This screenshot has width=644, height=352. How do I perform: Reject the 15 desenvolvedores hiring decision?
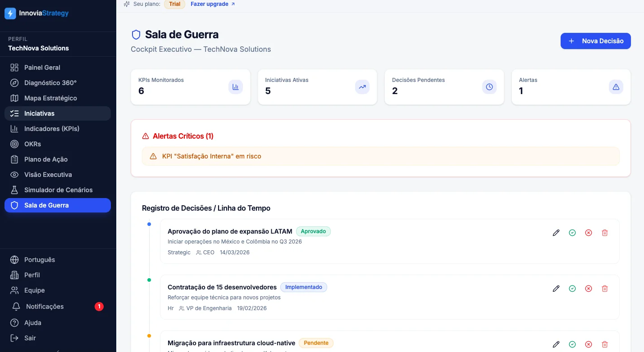tap(589, 289)
